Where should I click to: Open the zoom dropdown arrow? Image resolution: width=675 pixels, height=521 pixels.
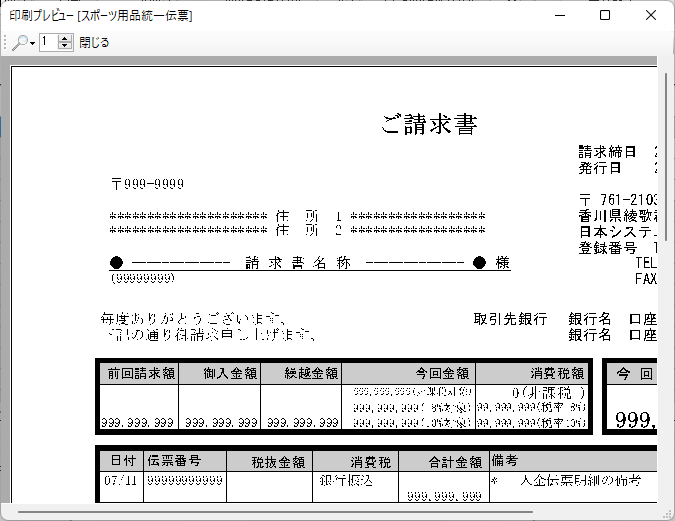coord(32,43)
